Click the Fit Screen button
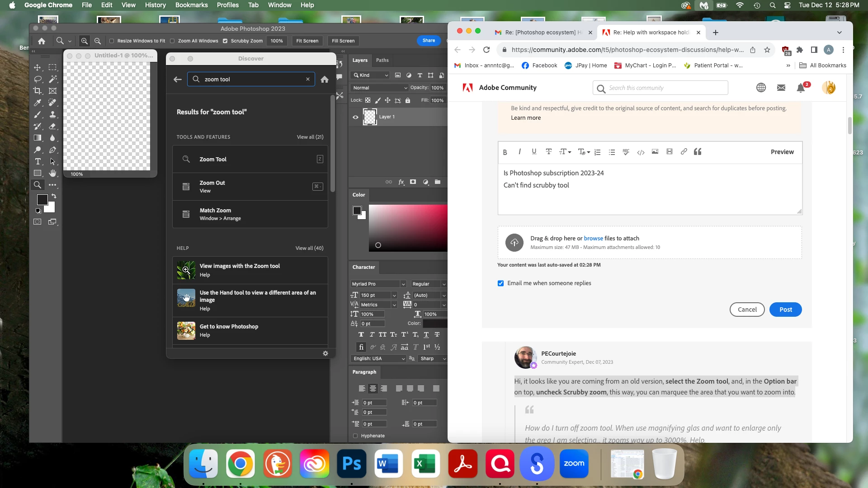The width and height of the screenshot is (868, 488). 307,41
